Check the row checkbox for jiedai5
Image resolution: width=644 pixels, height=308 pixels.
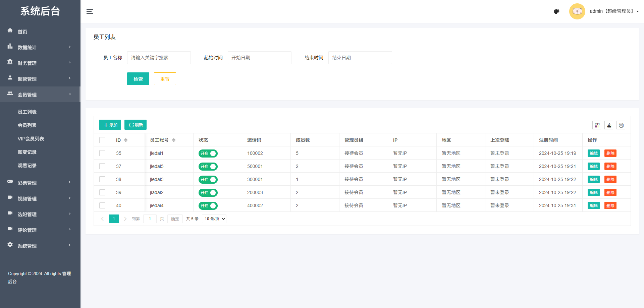click(x=102, y=166)
